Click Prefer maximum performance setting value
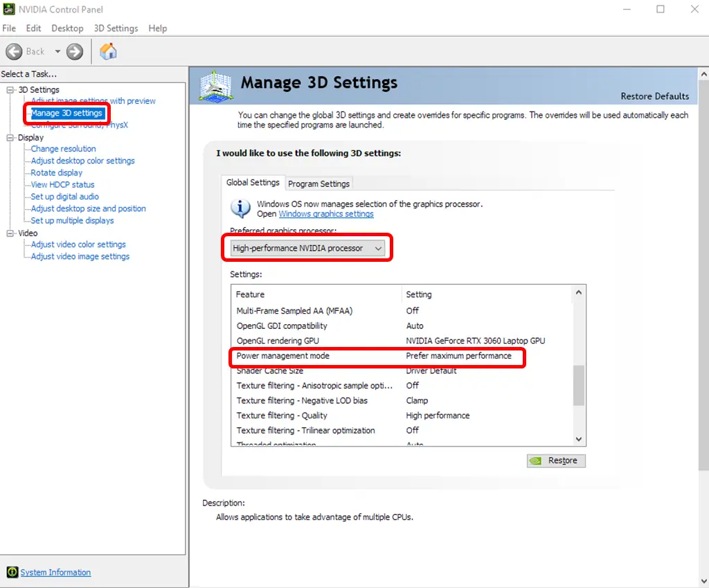The image size is (709, 588). pyautogui.click(x=458, y=356)
